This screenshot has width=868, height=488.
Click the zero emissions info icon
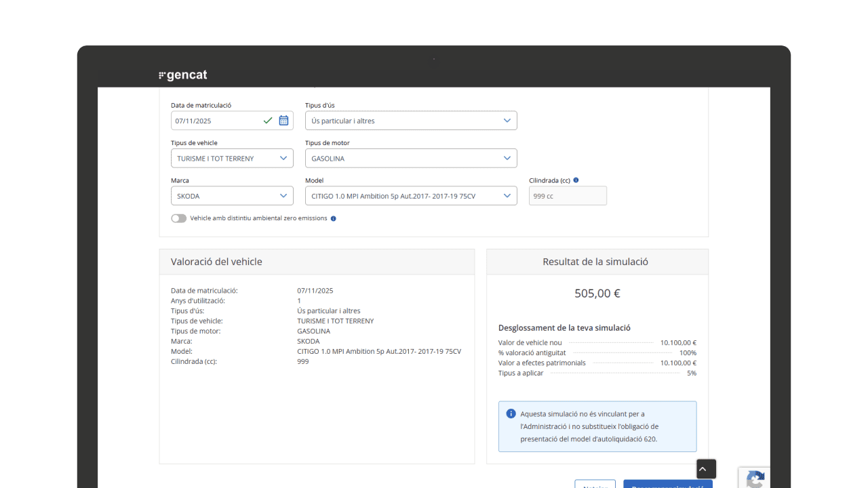coord(333,219)
